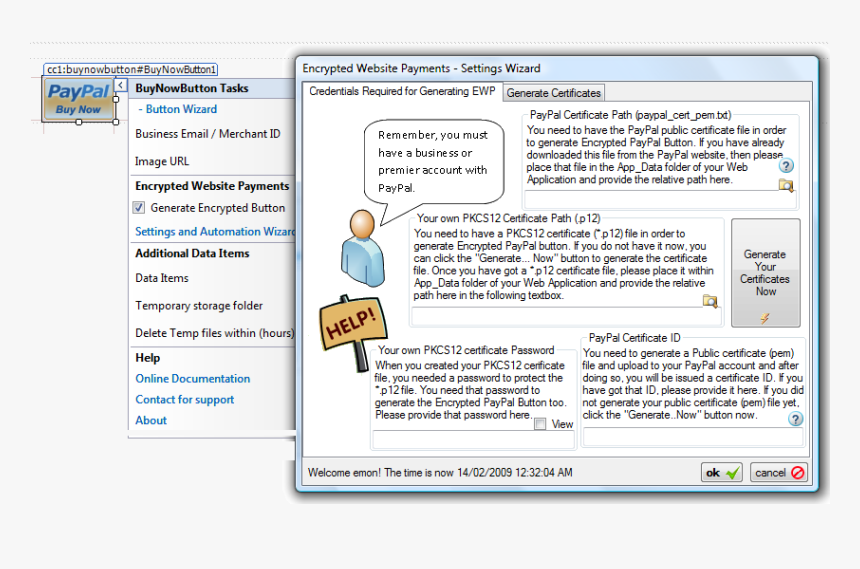
Task: Select the Data Items entry
Action: click(162, 278)
